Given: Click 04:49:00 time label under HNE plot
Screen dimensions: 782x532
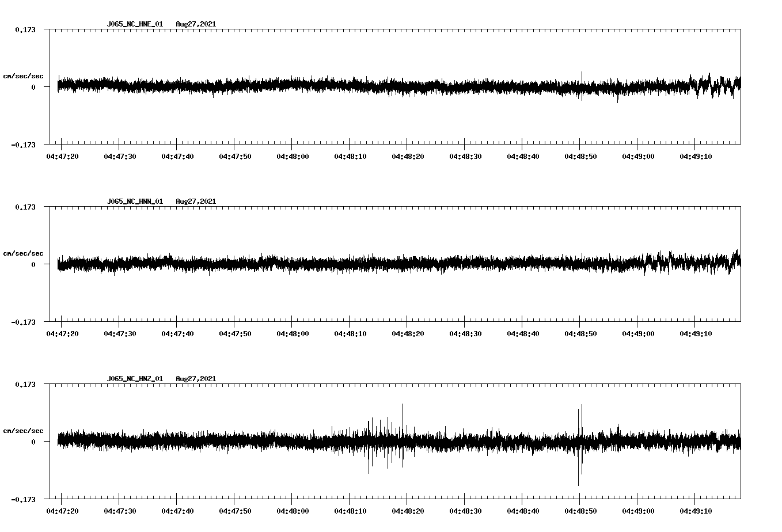Looking at the screenshot, I should (638, 156).
